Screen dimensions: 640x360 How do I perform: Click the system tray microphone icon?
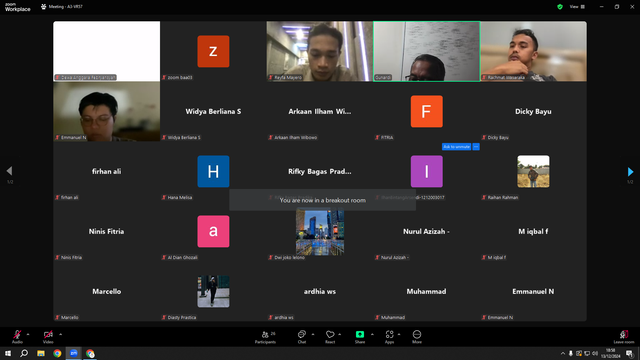click(x=571, y=353)
